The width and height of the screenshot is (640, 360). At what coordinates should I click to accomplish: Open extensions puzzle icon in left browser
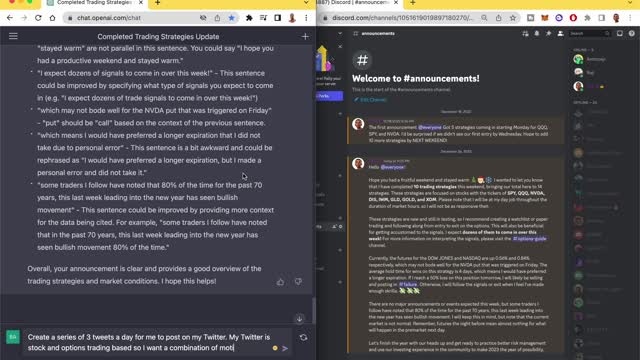(249, 18)
